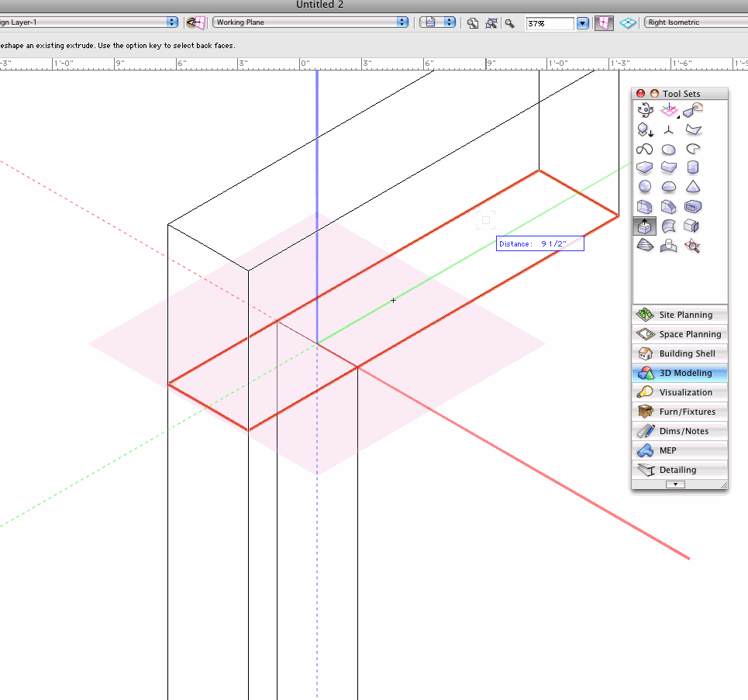Select the Cone tool

(x=693, y=187)
